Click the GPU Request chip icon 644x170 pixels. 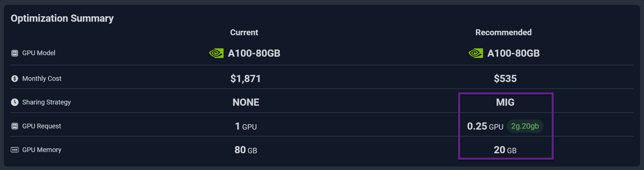(15, 126)
